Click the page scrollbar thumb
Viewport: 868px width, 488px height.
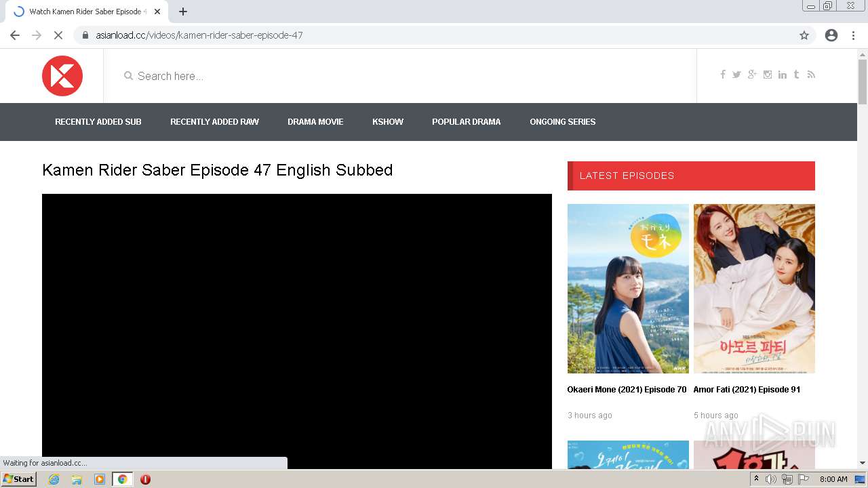(x=863, y=82)
